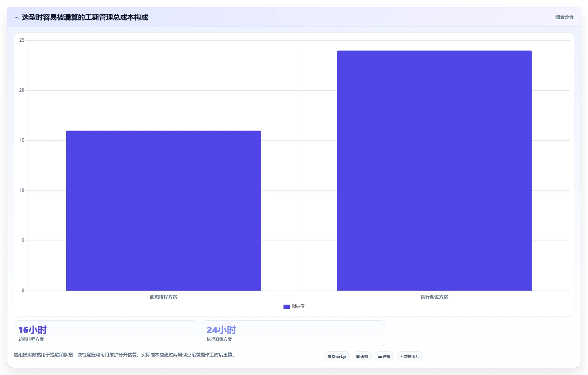Click the 进度 tag chip
Viewport: 588px width, 375px height.
384,356
